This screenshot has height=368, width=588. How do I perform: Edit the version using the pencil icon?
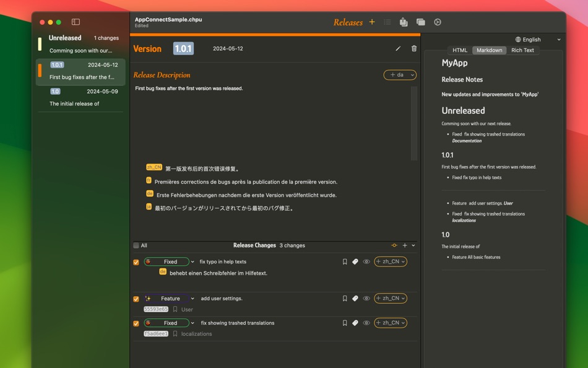click(397, 48)
